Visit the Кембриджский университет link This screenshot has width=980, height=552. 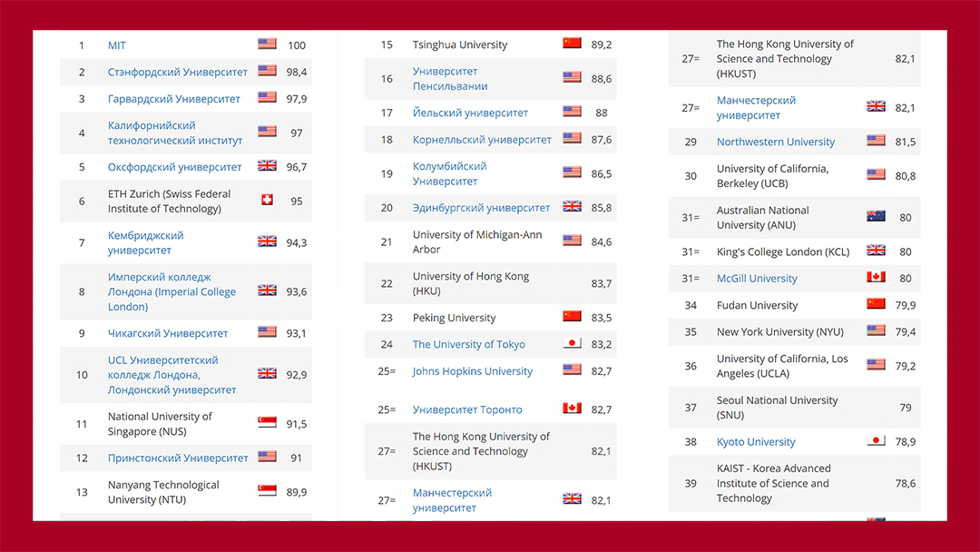pyautogui.click(x=145, y=242)
